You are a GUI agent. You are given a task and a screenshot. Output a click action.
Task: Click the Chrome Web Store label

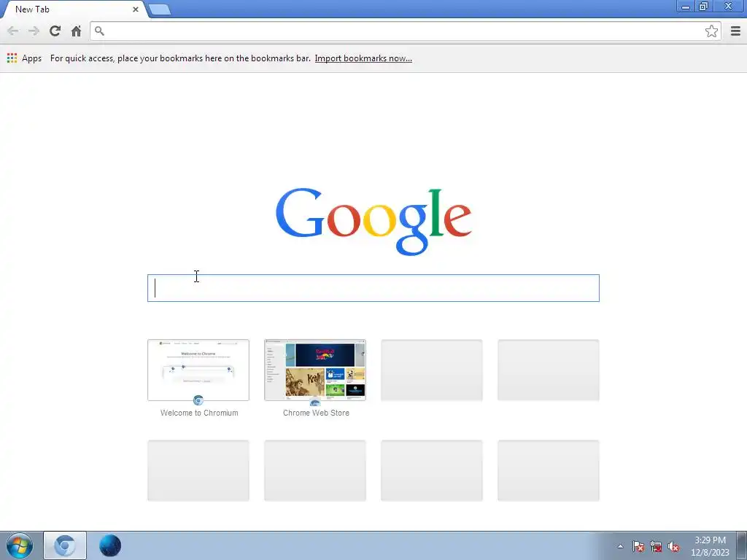point(316,413)
